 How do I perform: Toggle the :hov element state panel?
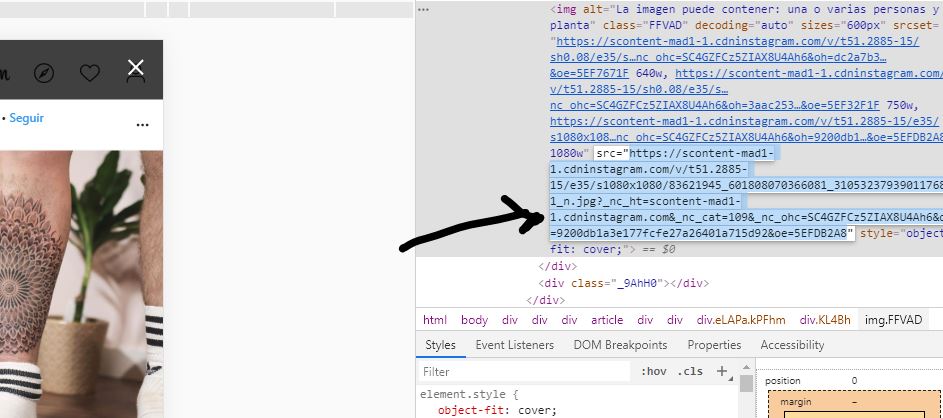(653, 372)
